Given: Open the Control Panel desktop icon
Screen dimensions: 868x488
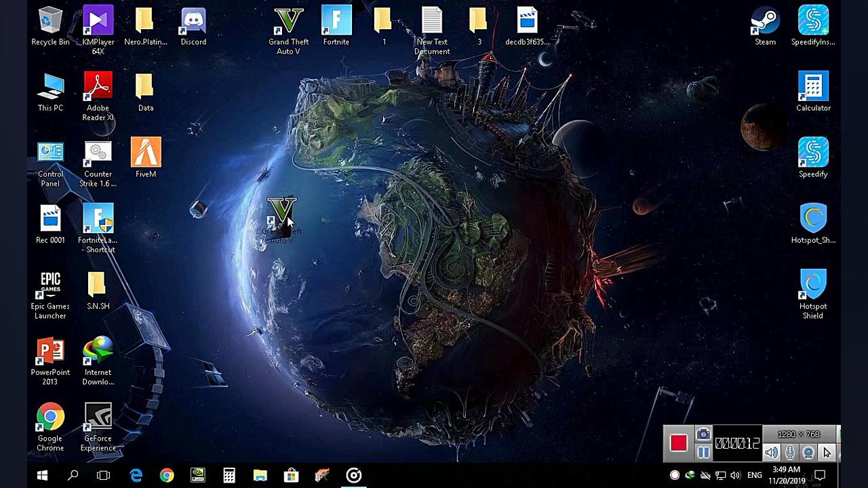Looking at the screenshot, I should click(x=50, y=163).
